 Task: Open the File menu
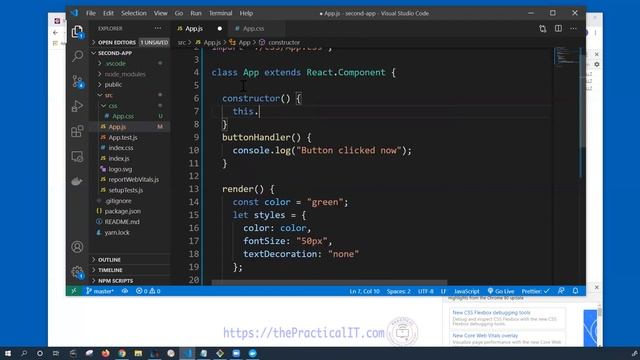click(91, 13)
